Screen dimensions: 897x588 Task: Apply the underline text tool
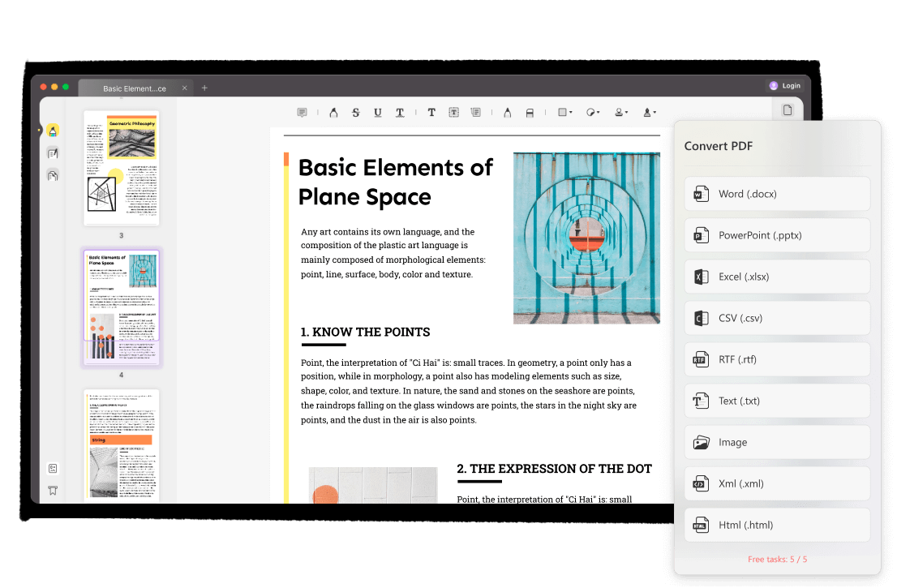point(378,113)
